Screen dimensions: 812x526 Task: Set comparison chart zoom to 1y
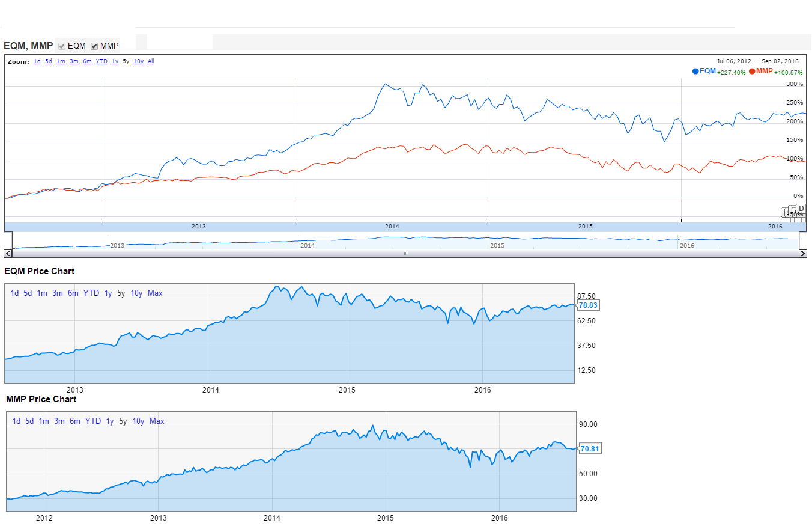[115, 61]
